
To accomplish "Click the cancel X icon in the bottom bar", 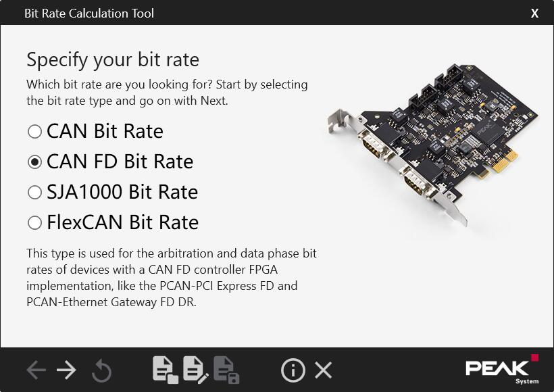I will [x=324, y=370].
